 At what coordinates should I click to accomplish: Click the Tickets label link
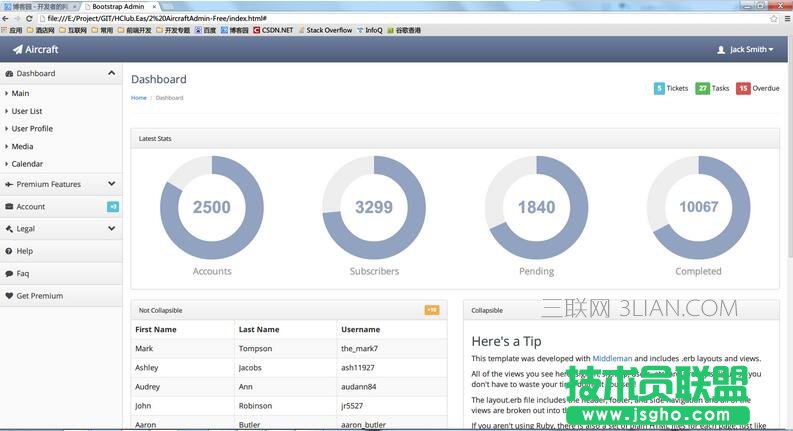(677, 88)
